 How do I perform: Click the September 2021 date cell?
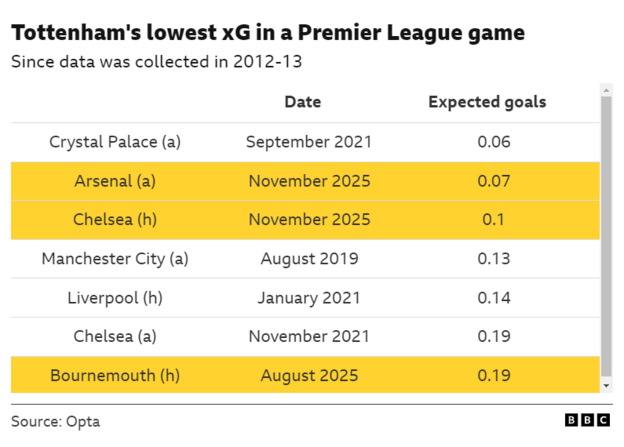[308, 142]
